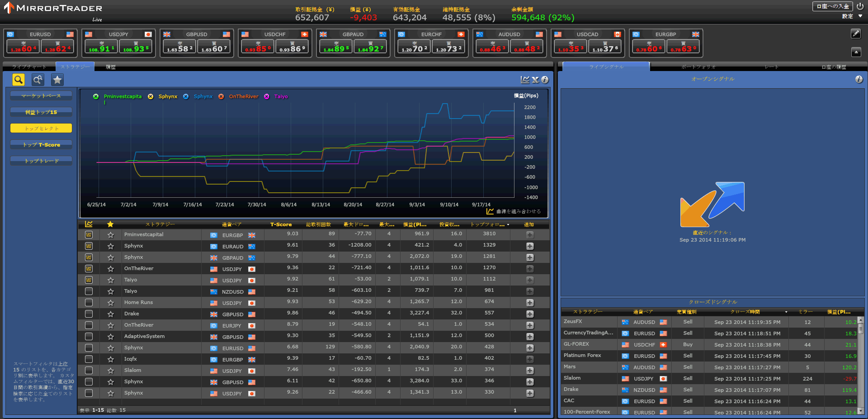
Task: Click the EURUSD sell price tile
Action: [x=23, y=47]
